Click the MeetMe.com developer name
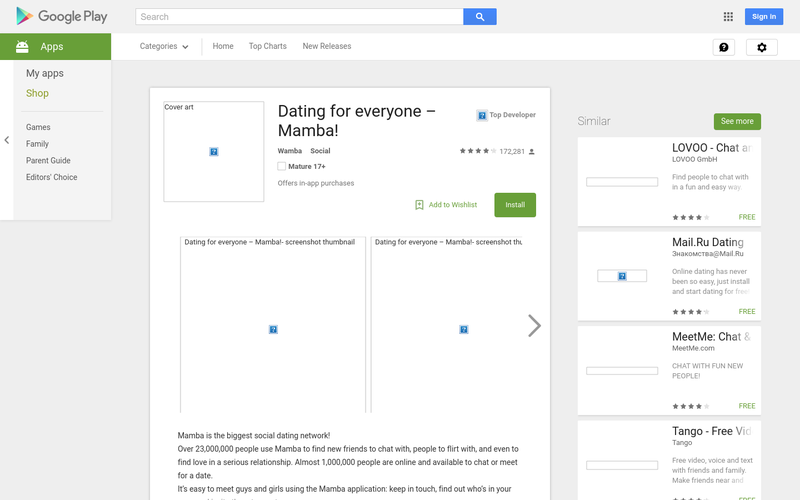 tap(693, 348)
